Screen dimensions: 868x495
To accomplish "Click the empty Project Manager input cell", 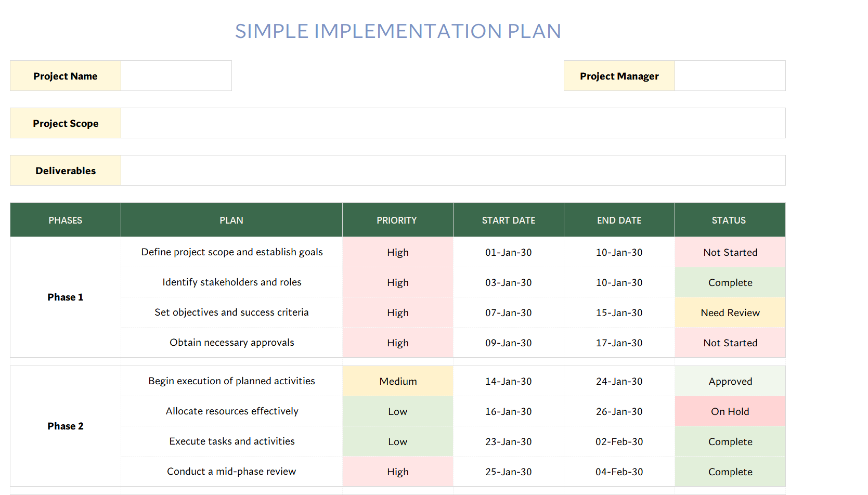I will tap(730, 76).
